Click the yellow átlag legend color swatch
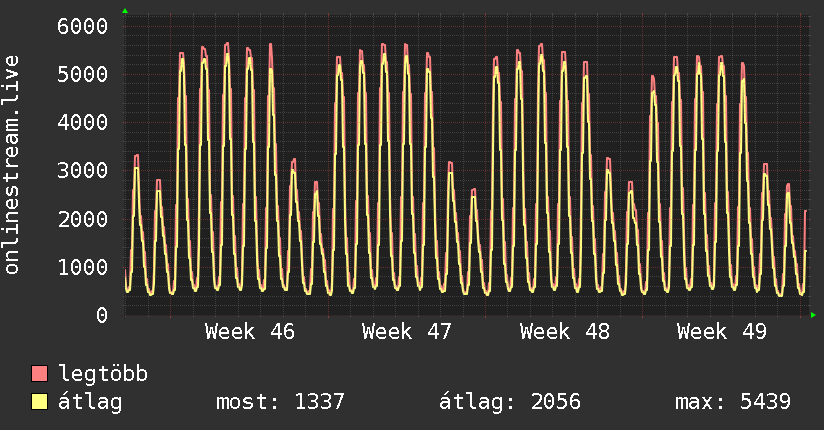Screen dimensions: 824x430 pyautogui.click(x=40, y=403)
